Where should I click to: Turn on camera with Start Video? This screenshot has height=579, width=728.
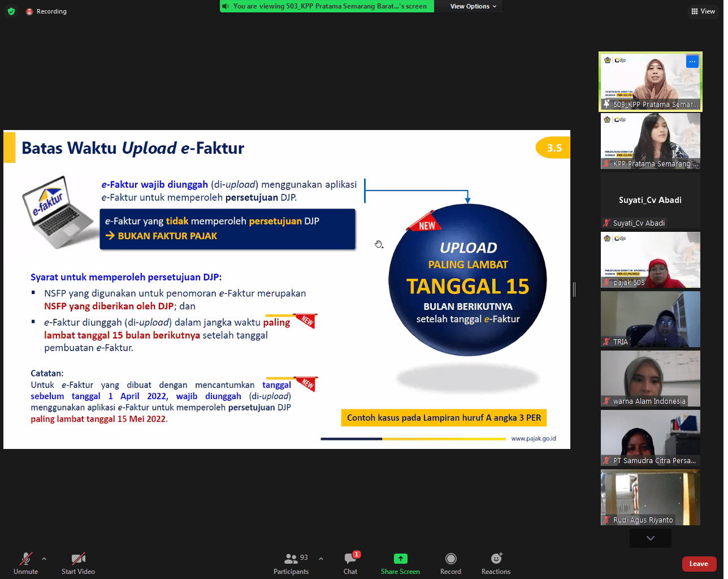point(78,563)
